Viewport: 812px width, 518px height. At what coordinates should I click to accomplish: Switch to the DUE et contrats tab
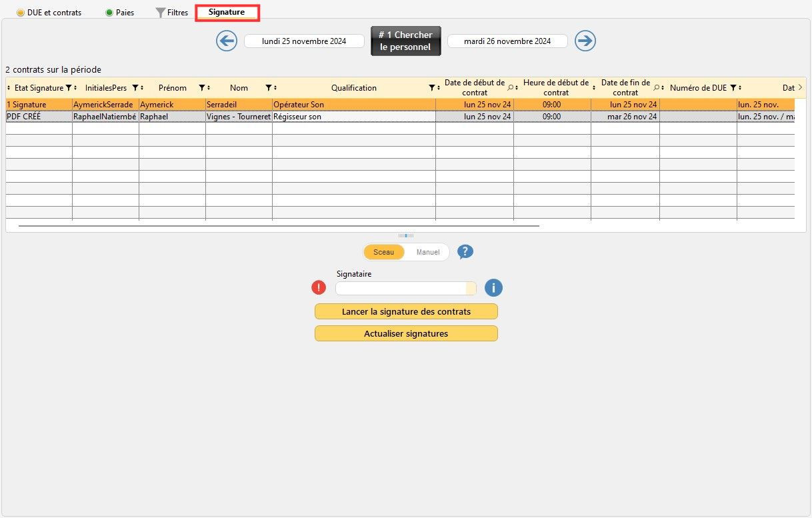pyautogui.click(x=49, y=13)
